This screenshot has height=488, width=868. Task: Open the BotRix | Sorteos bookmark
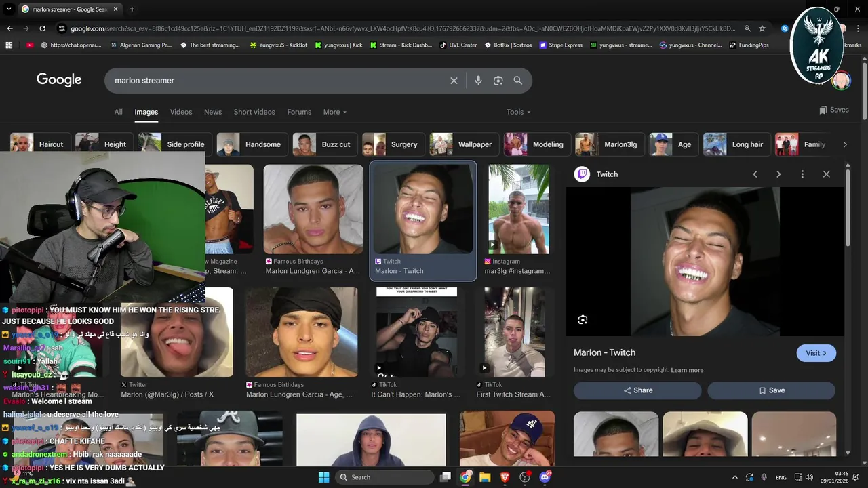click(508, 45)
